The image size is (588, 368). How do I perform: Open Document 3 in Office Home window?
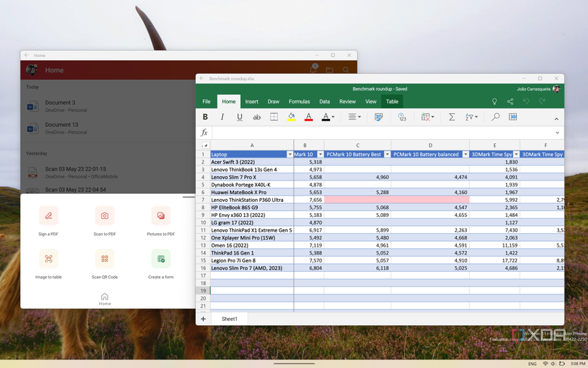click(x=109, y=106)
